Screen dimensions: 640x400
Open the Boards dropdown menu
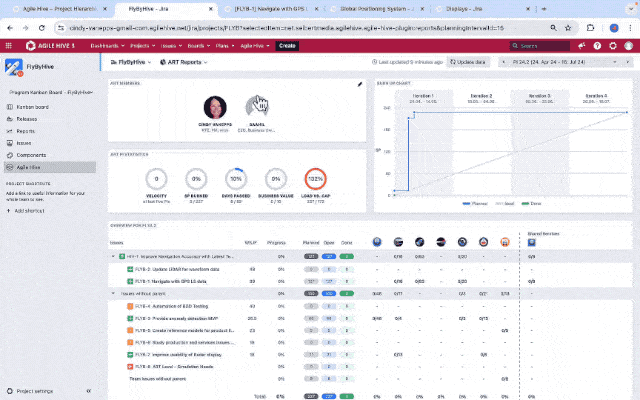coord(199,46)
